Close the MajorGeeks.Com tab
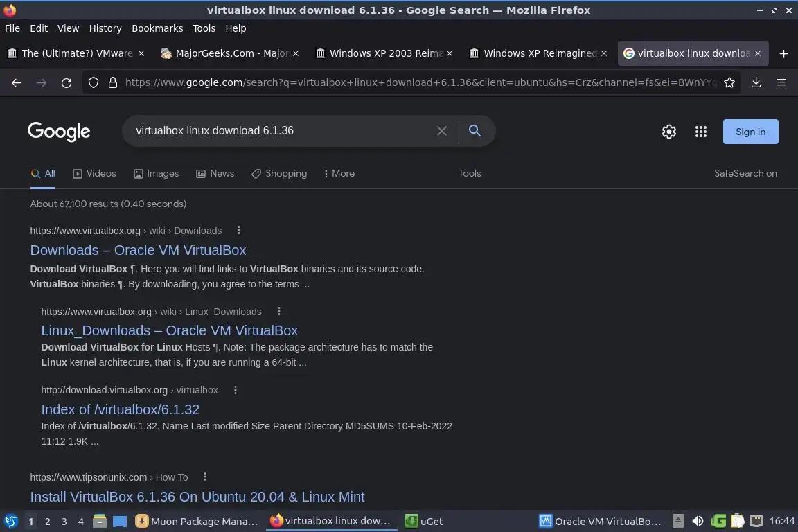 pos(296,53)
